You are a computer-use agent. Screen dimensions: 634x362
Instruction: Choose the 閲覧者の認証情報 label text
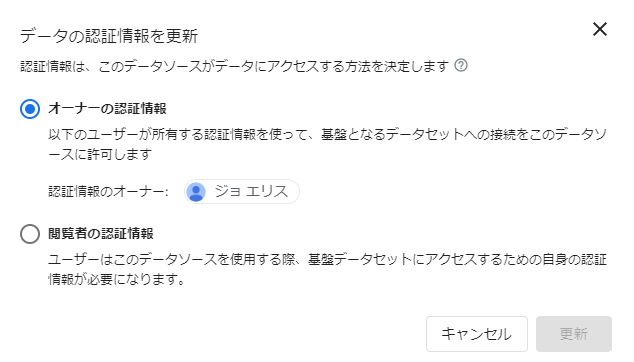101,233
